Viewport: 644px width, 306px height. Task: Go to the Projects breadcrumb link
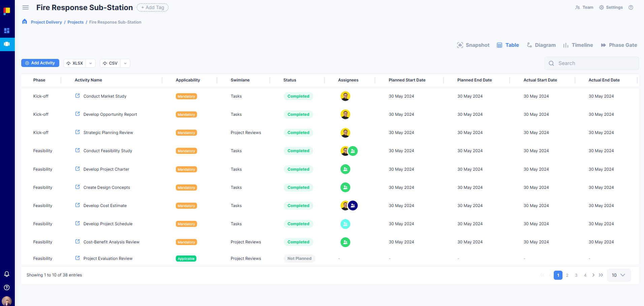[x=75, y=22]
